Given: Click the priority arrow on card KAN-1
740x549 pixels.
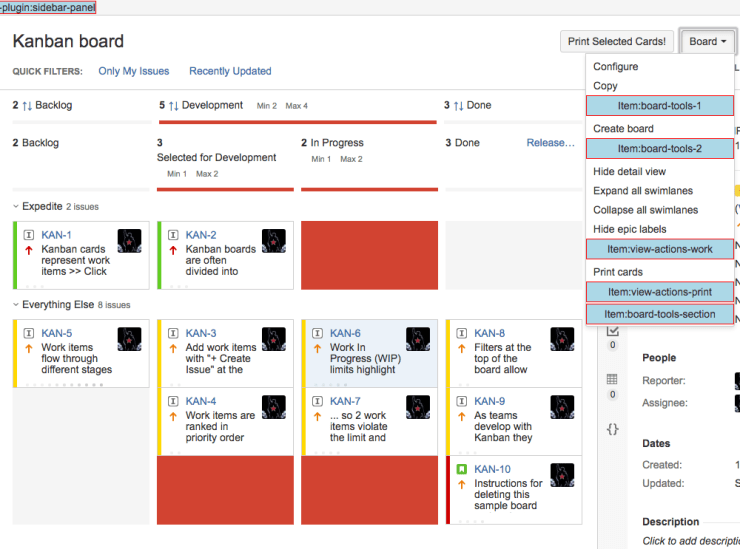Looking at the screenshot, I should click(28, 250).
